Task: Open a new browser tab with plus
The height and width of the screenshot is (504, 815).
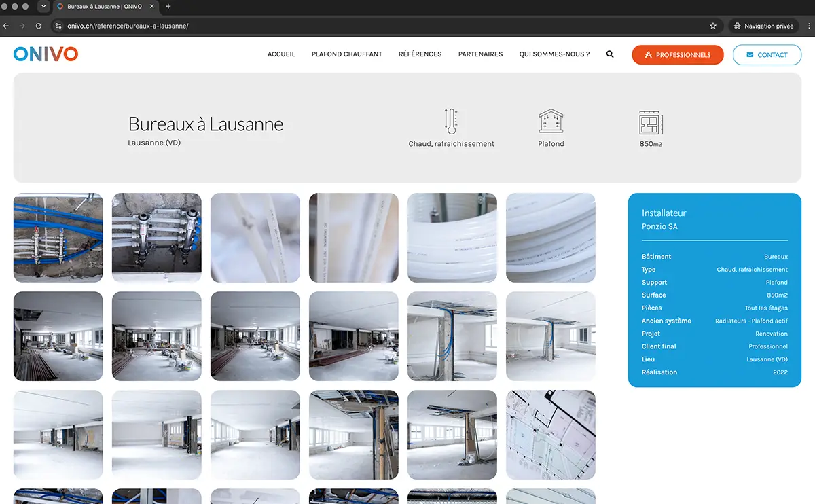Action: point(168,6)
